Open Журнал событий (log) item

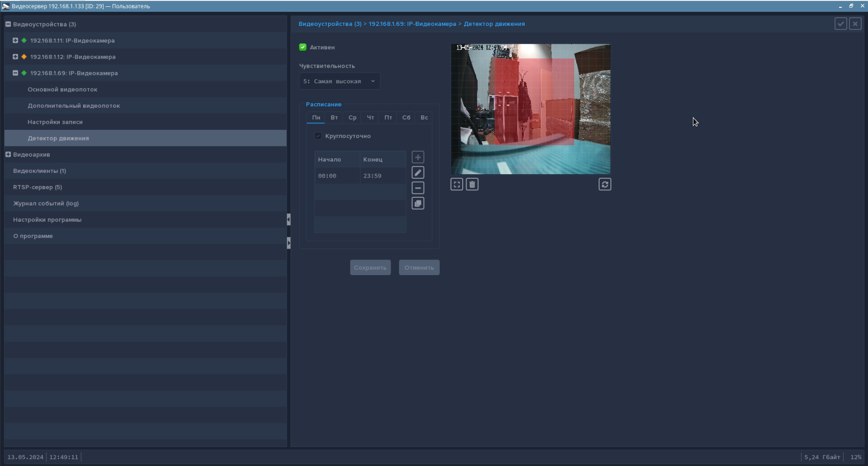point(46,204)
